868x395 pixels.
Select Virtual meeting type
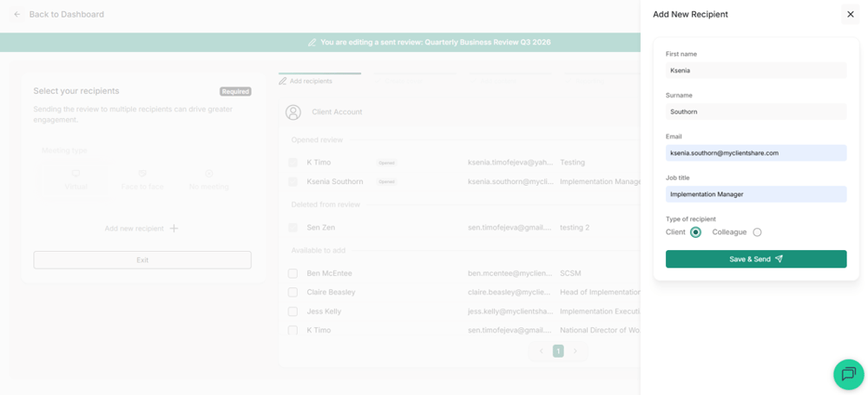(76, 180)
